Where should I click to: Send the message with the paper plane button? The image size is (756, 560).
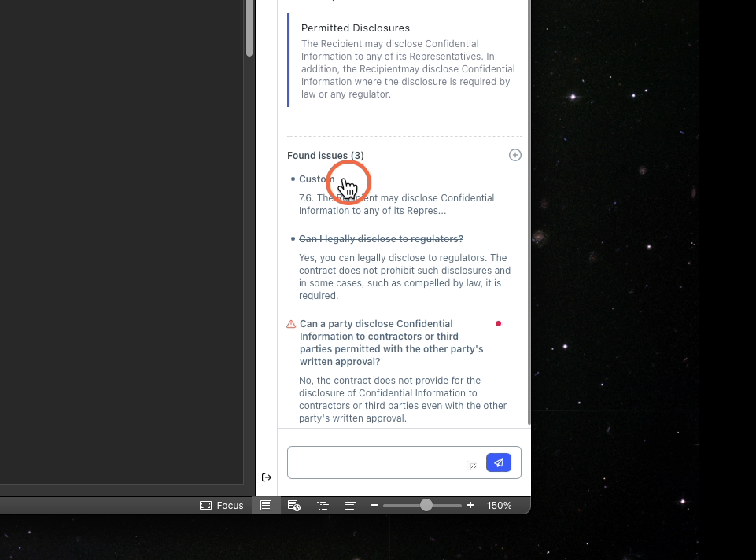(499, 462)
